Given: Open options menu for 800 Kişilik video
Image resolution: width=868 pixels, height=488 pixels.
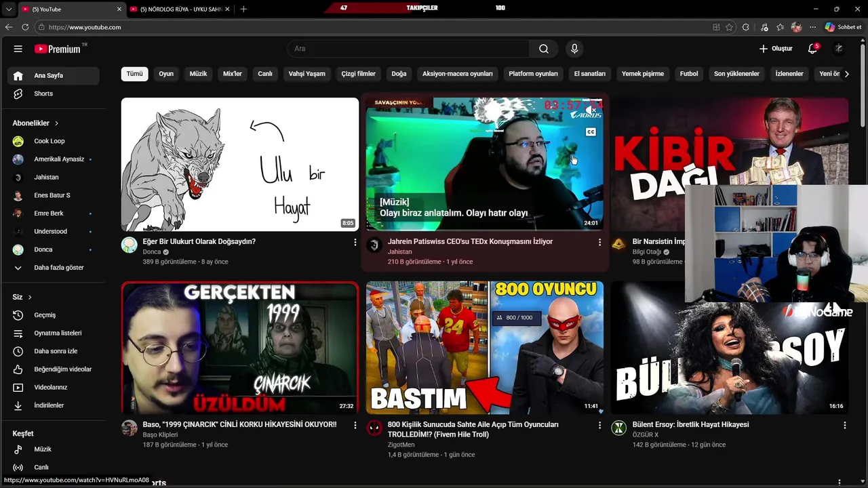Looking at the screenshot, I should pos(599,425).
